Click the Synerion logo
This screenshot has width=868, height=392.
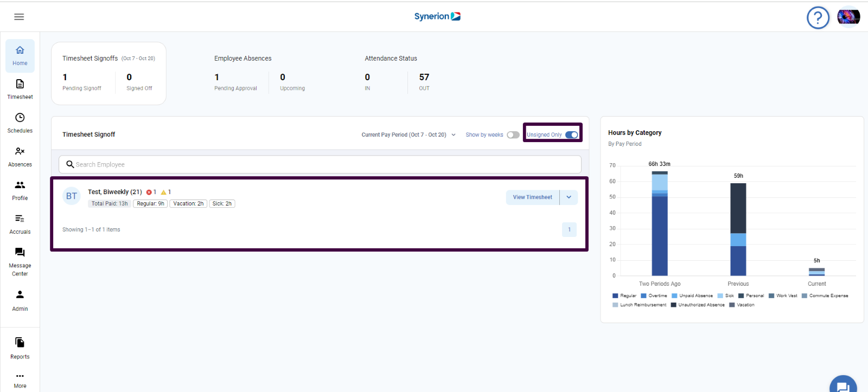pyautogui.click(x=437, y=16)
